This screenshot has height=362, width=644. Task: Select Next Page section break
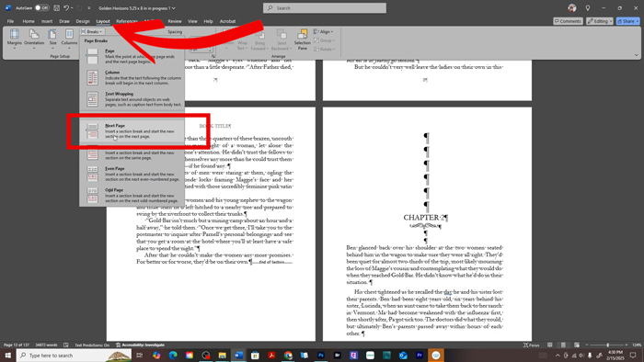[x=132, y=130]
